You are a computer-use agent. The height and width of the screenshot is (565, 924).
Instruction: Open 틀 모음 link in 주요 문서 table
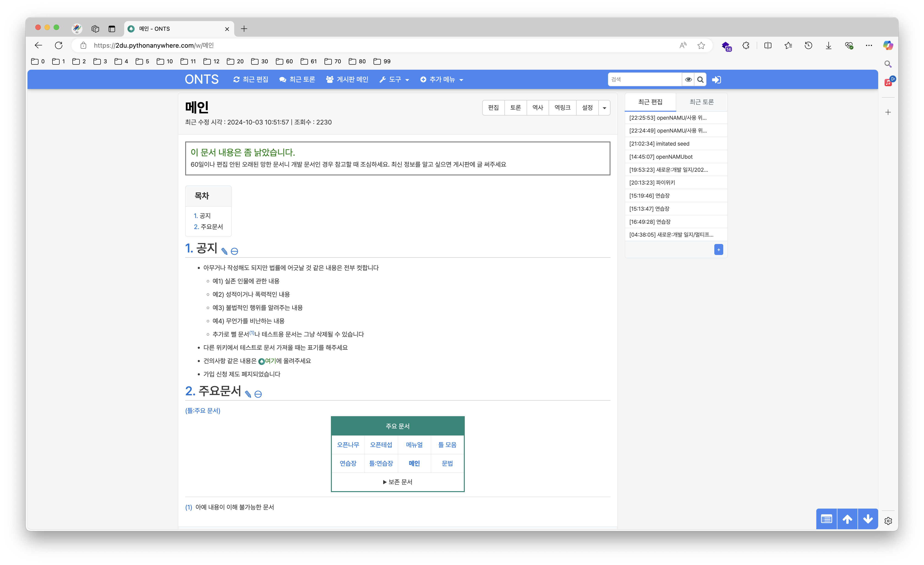tap(447, 445)
